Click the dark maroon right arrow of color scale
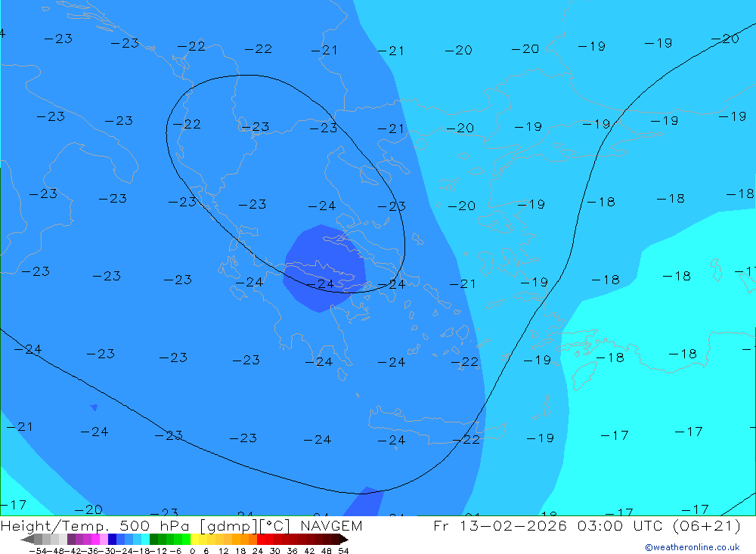The image size is (756, 554). [x=344, y=539]
